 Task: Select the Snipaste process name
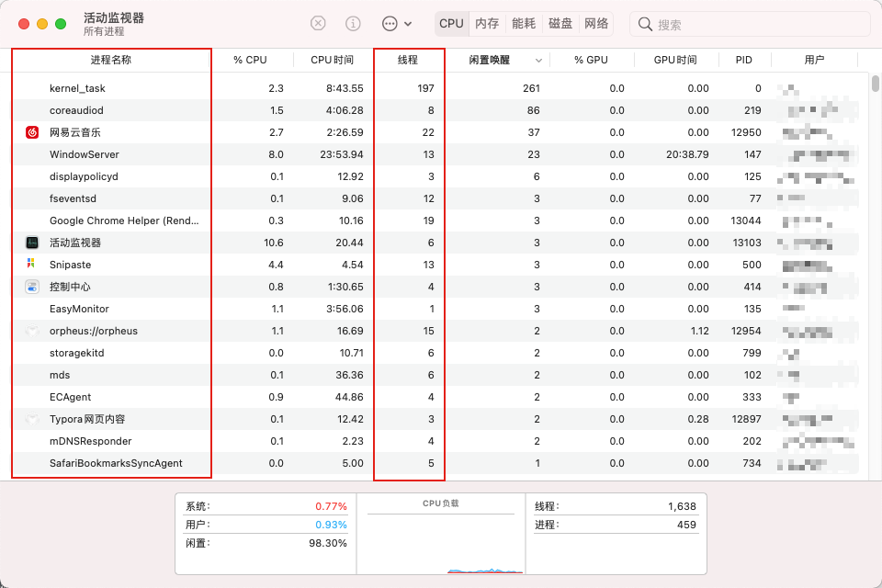pyautogui.click(x=70, y=265)
